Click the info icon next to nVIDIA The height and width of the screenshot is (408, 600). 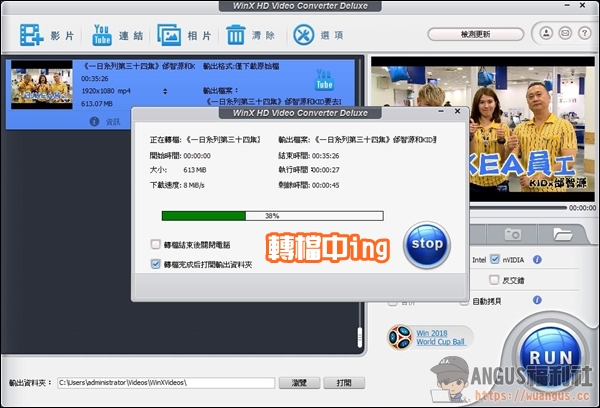[537, 259]
